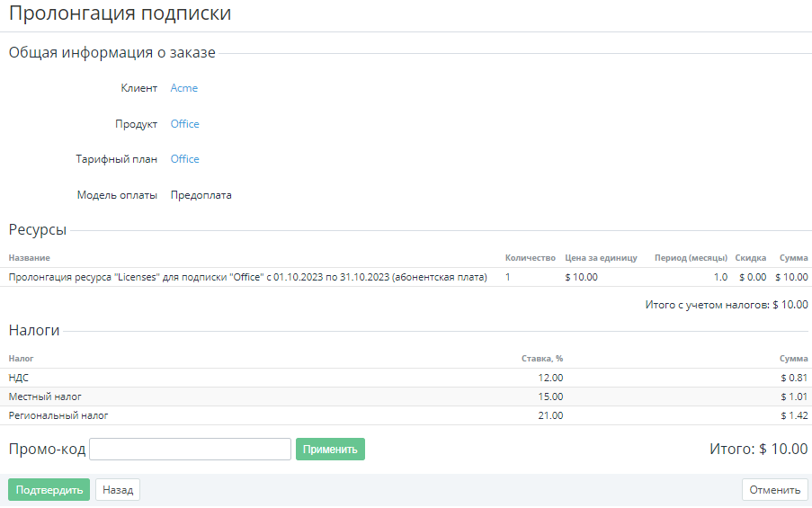
Task: Open the Acme client link
Action: 183,88
